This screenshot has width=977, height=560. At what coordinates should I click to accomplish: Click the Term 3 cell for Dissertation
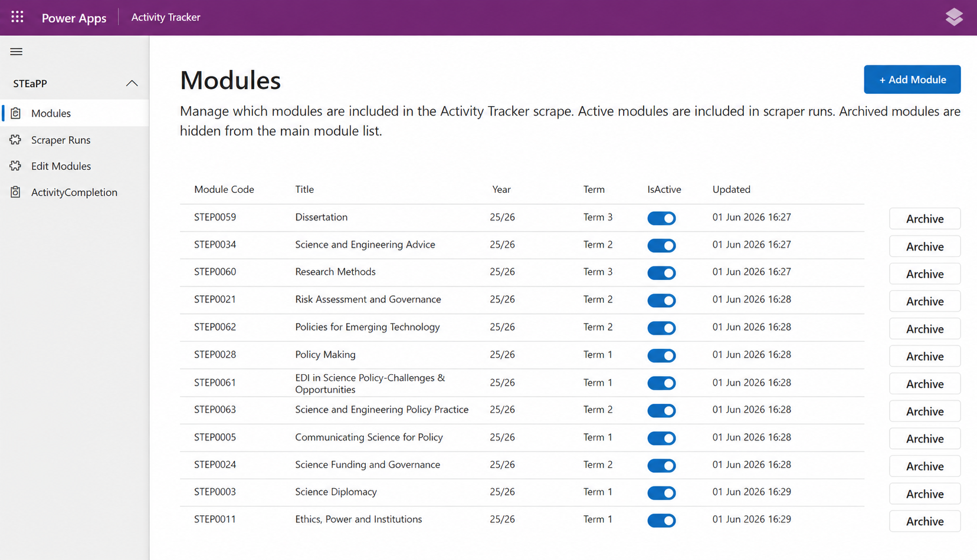click(x=598, y=217)
